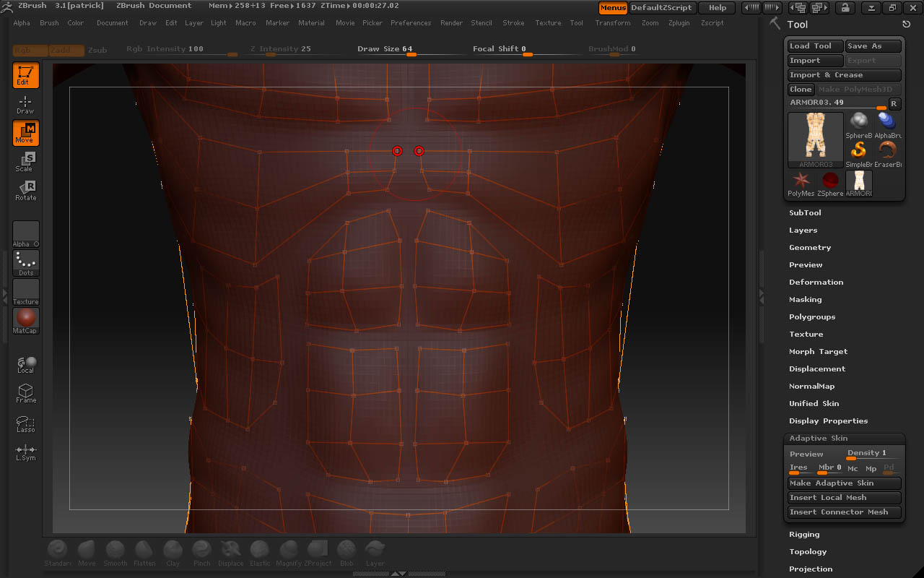Expand the SubTool section
This screenshot has height=578, width=924.
pyautogui.click(x=805, y=213)
